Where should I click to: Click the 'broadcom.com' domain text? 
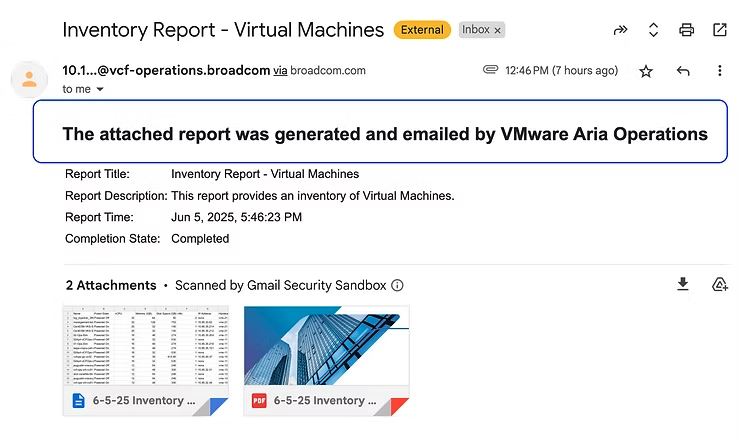pyautogui.click(x=328, y=71)
